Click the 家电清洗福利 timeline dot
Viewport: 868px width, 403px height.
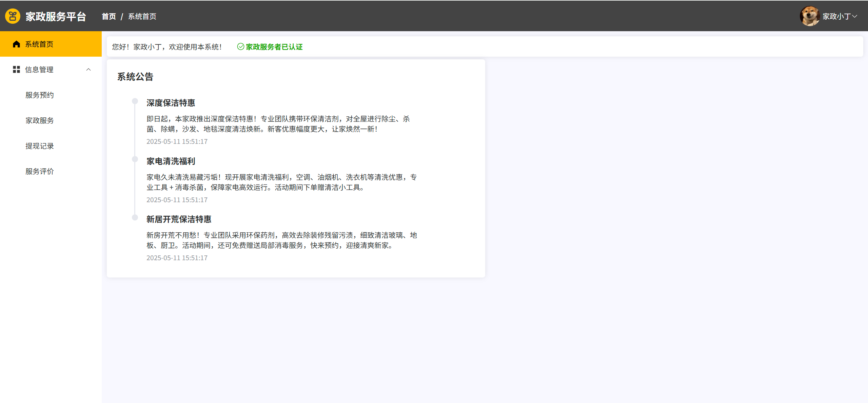tap(135, 159)
